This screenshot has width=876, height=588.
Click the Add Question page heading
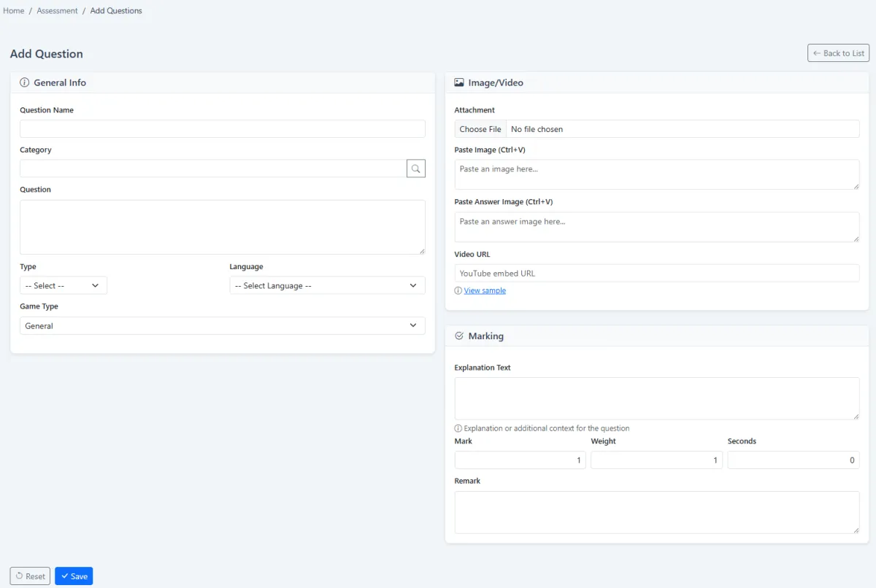tap(47, 54)
